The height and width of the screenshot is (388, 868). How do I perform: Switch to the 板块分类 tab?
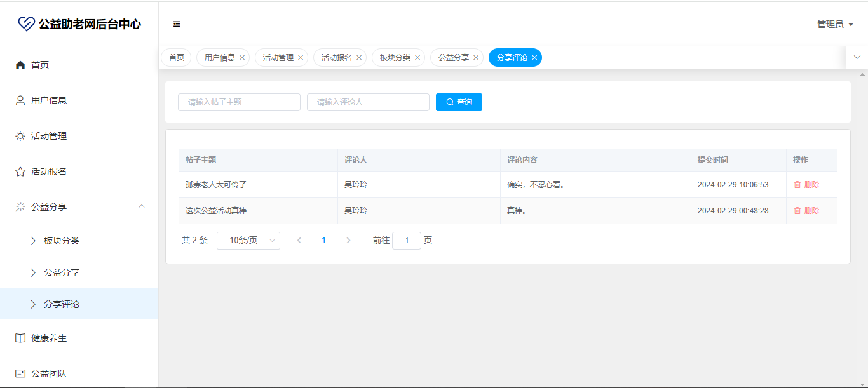395,57
